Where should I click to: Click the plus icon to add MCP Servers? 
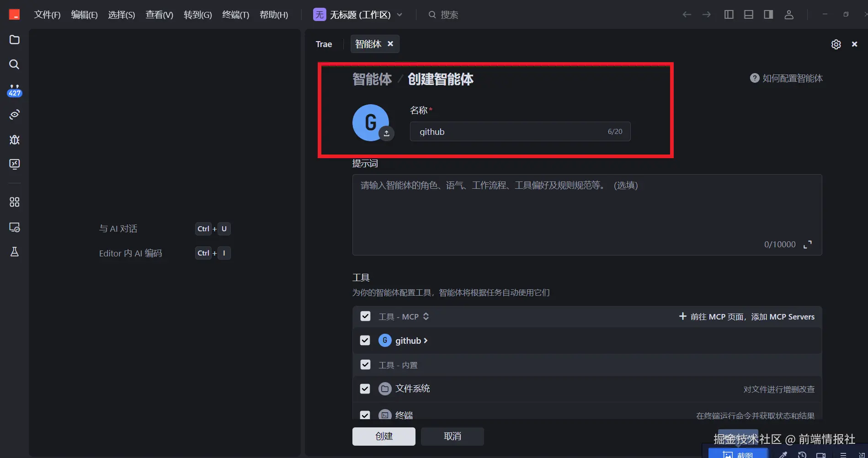pos(682,316)
